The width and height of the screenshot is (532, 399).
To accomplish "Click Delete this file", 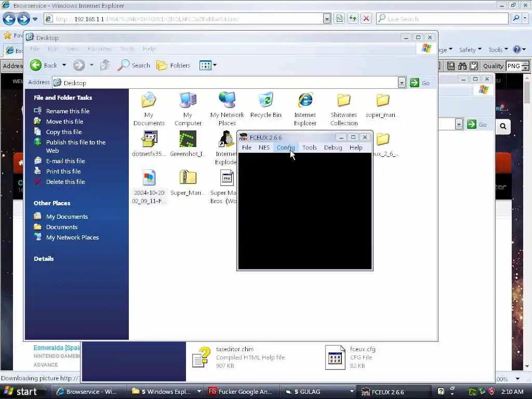I will 65,182.
